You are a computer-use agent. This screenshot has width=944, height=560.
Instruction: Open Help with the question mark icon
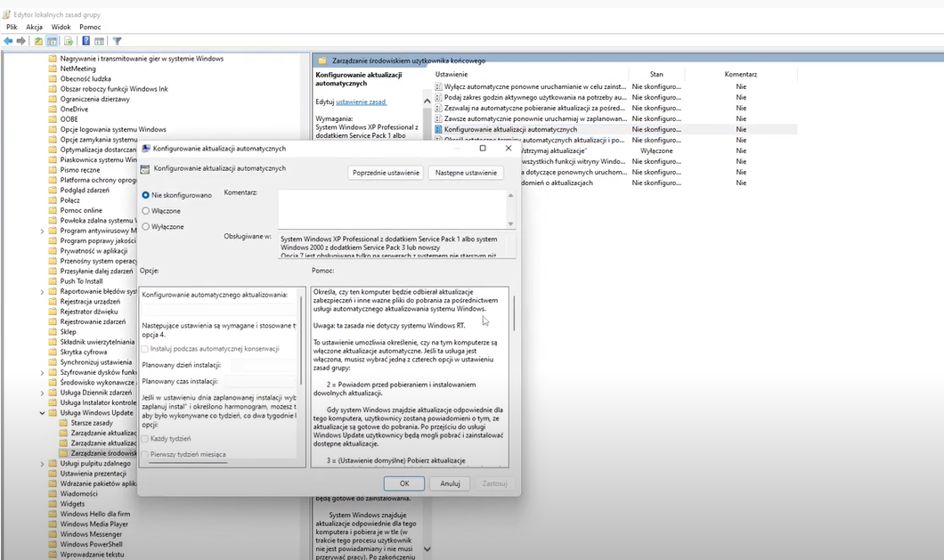pyautogui.click(x=86, y=41)
